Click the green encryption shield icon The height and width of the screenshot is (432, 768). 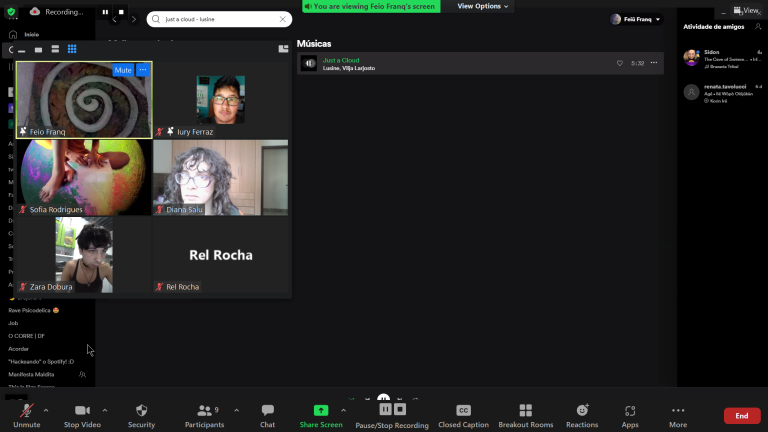tap(11, 12)
